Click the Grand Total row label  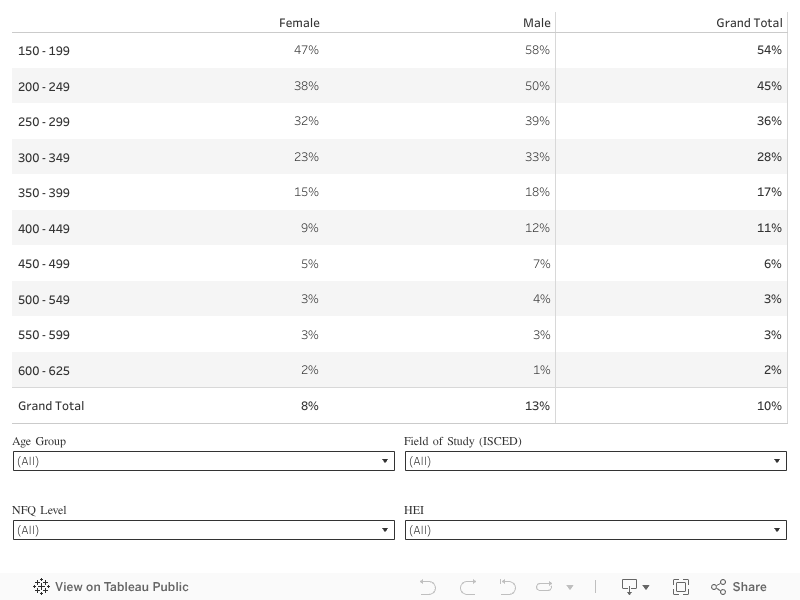tap(51, 406)
